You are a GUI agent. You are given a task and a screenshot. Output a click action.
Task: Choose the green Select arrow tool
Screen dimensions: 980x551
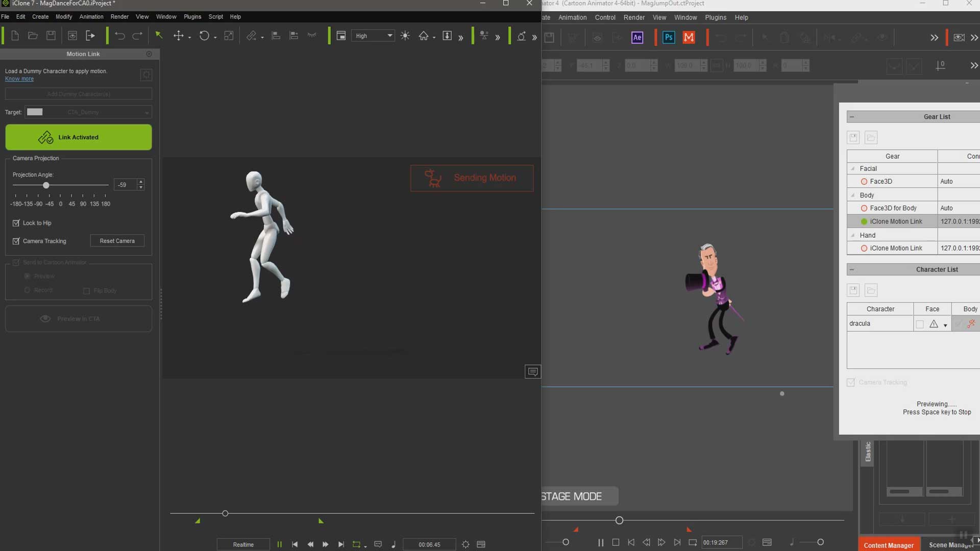[159, 35]
